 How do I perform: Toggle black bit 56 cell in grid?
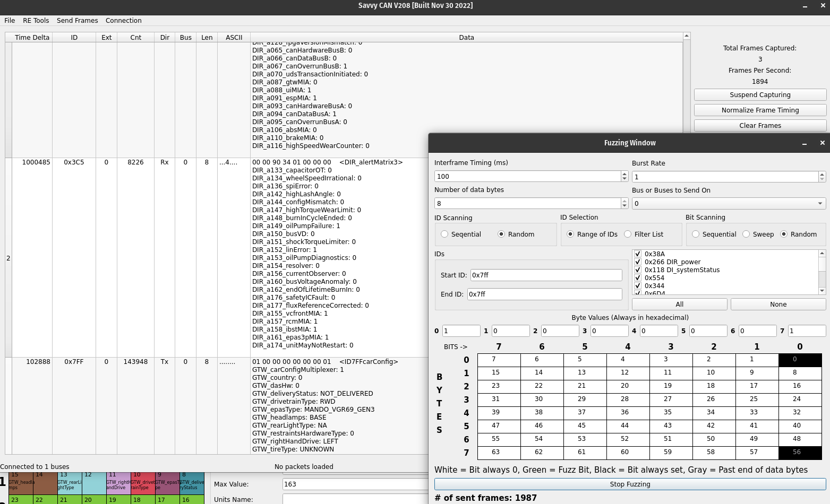[x=800, y=453]
